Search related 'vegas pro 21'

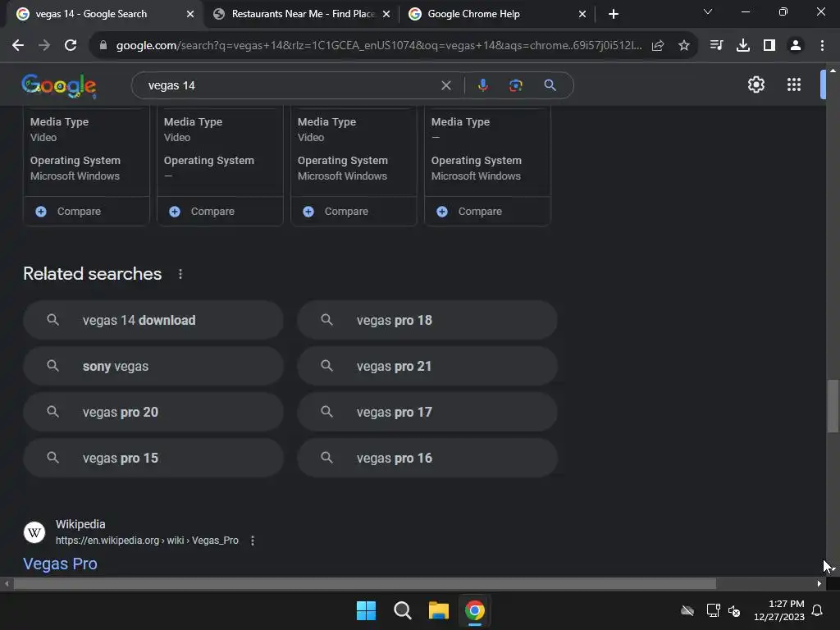427,367
